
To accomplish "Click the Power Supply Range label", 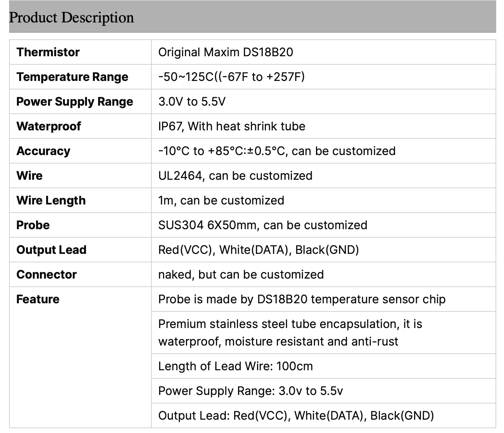I will [75, 102].
